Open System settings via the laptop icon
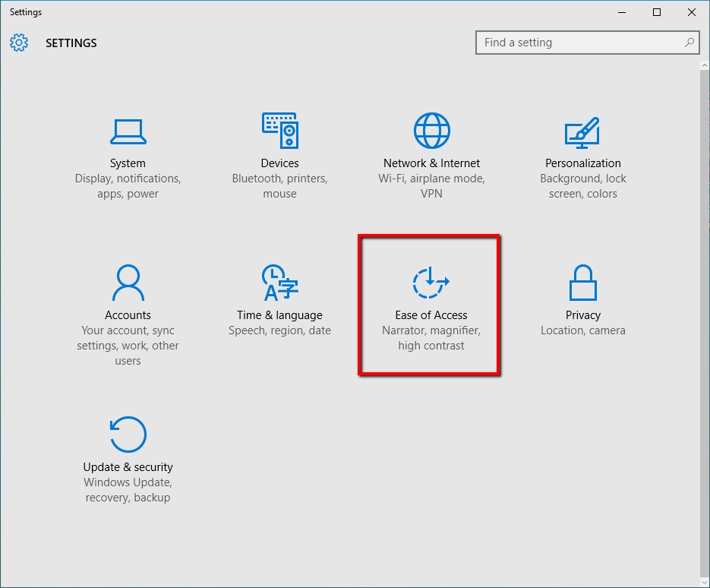 click(x=128, y=131)
